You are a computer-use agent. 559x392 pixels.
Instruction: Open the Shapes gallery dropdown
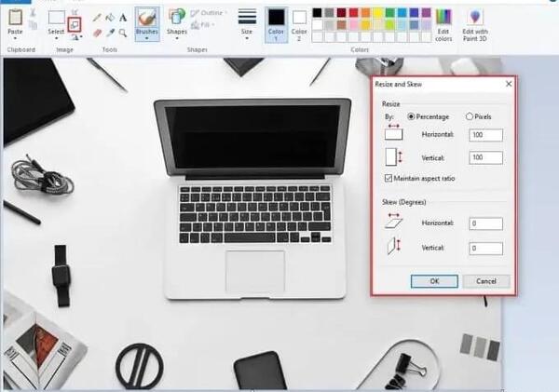click(177, 38)
